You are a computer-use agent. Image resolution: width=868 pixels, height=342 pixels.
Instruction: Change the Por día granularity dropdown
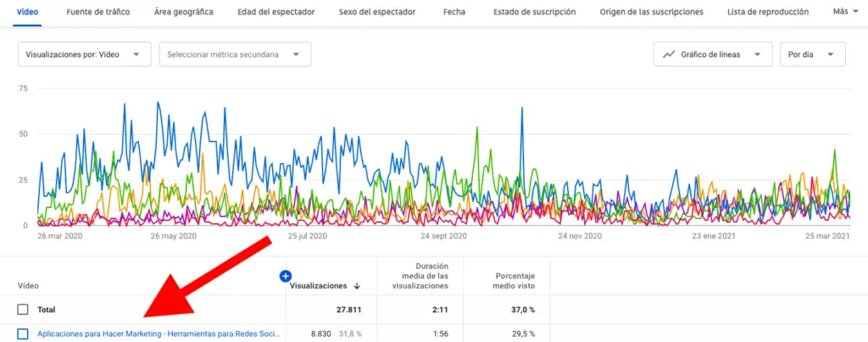click(812, 54)
